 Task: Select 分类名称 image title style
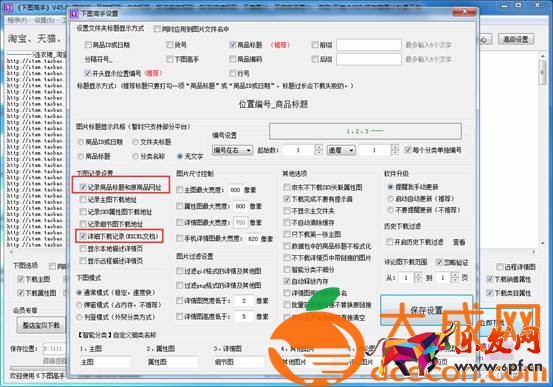[135, 156]
